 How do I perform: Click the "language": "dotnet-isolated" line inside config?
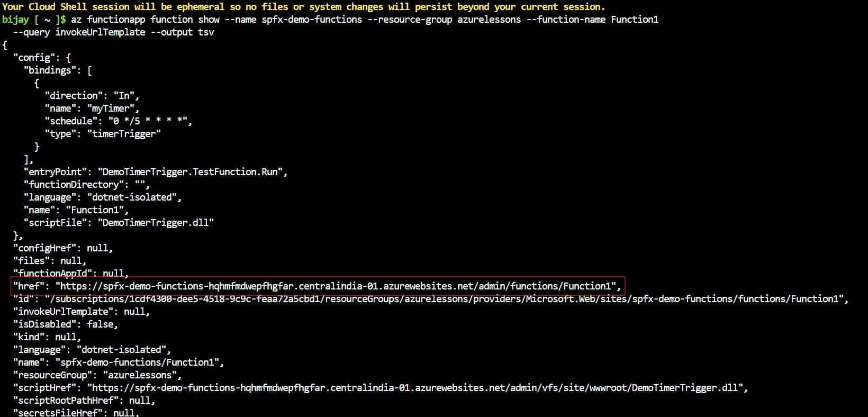tap(103, 197)
